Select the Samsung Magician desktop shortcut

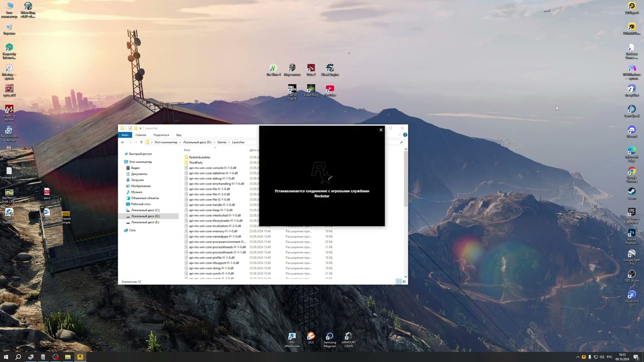[x=330, y=337]
